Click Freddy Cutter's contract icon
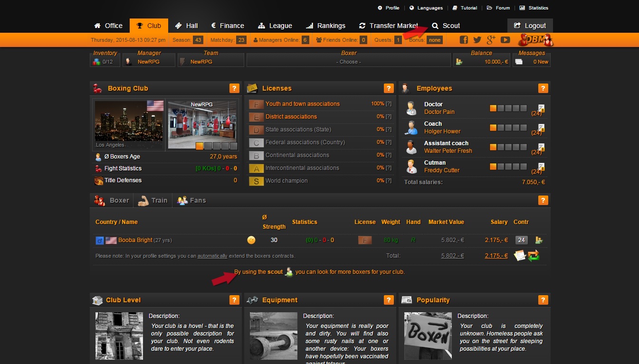639x364 pixels. pyautogui.click(x=541, y=167)
